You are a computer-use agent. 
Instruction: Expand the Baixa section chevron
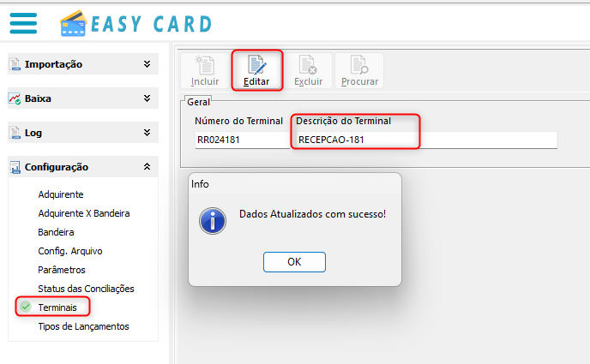(147, 98)
